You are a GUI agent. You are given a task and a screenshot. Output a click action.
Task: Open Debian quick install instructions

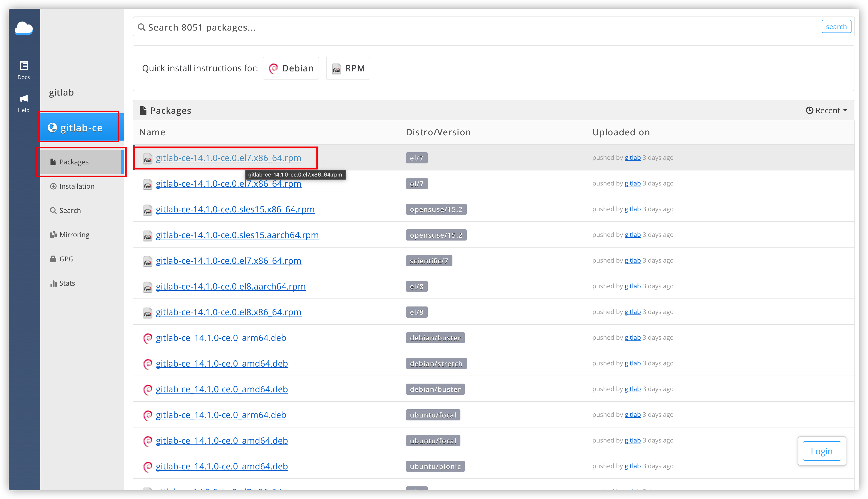(291, 68)
